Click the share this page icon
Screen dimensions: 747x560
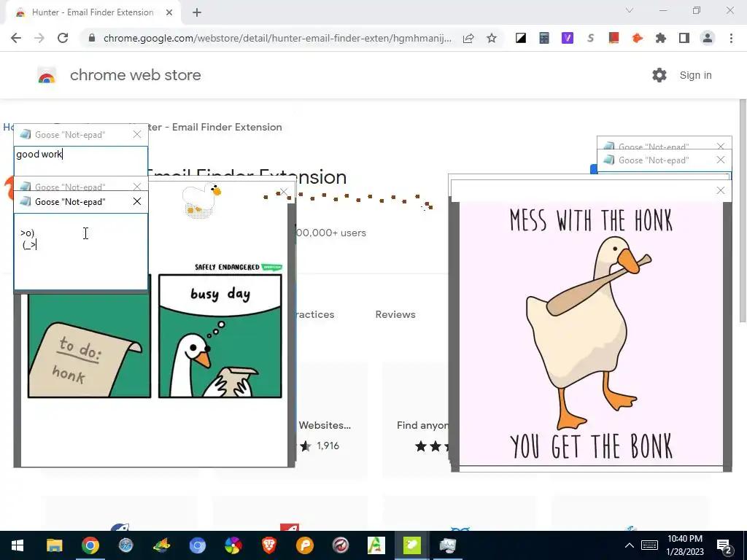click(468, 38)
